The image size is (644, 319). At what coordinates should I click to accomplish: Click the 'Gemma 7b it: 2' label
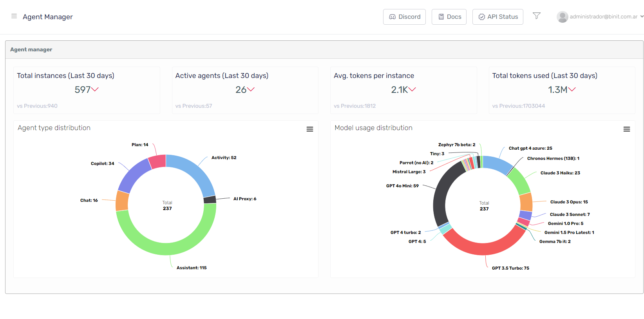tap(555, 242)
